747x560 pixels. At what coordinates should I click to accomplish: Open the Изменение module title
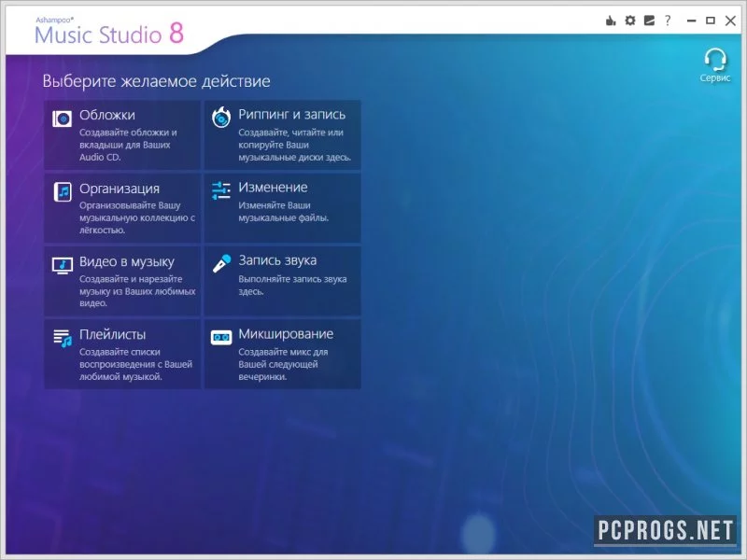click(273, 188)
